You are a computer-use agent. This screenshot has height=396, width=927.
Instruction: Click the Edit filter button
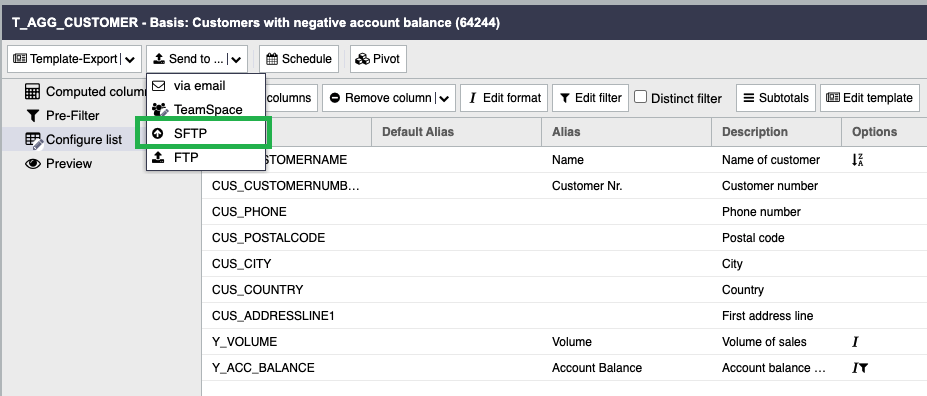pyautogui.click(x=591, y=98)
